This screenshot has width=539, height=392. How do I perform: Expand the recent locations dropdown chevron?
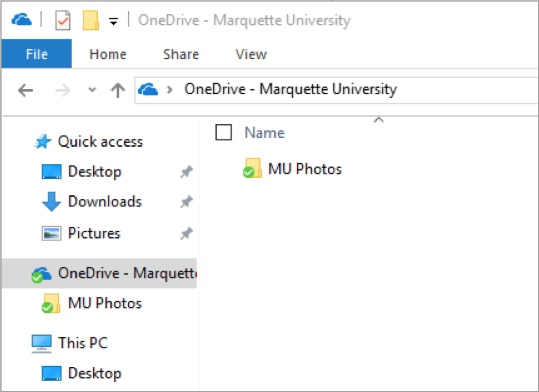pos(92,90)
